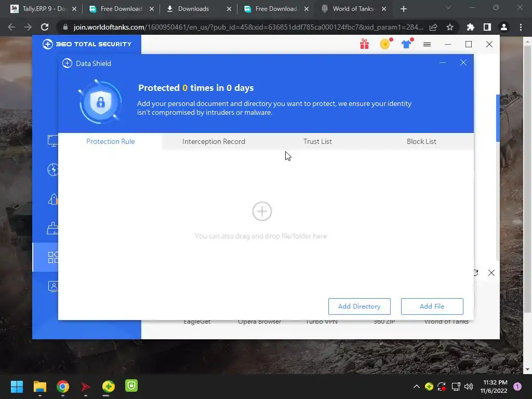Reload the page in Chrome
This screenshot has width=532, height=399.
pos(45,27)
